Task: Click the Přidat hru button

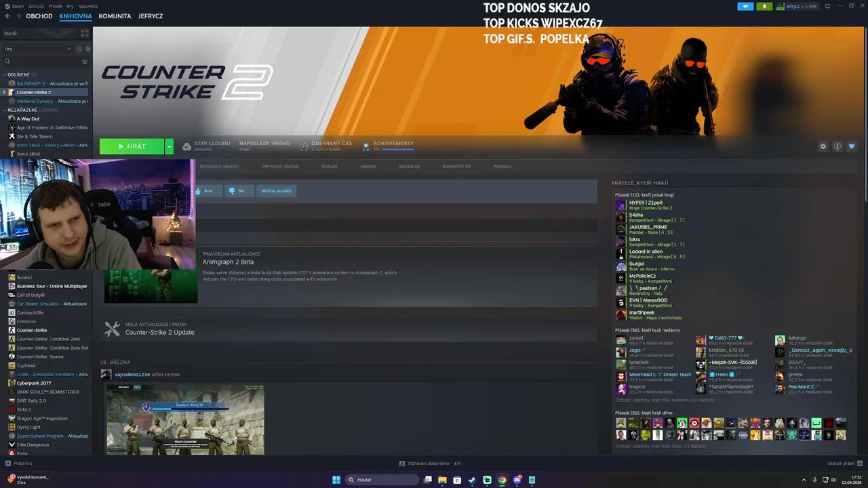Action: coord(18,463)
